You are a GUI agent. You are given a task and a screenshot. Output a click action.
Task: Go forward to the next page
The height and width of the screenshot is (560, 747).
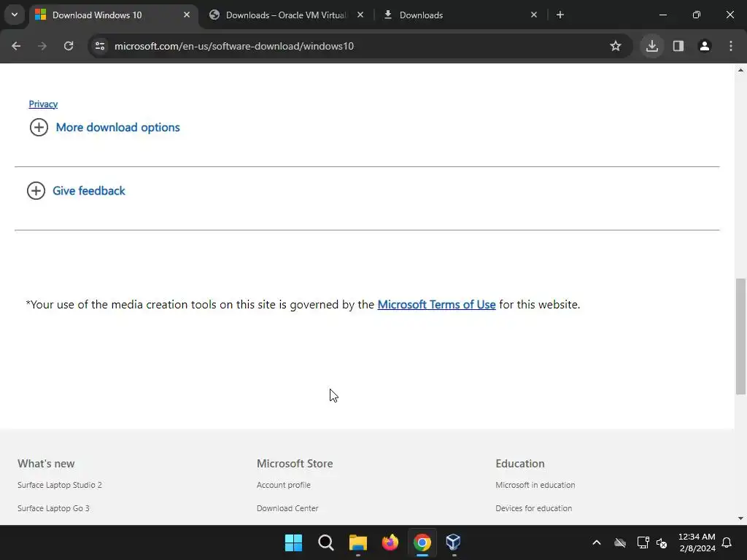42,46
